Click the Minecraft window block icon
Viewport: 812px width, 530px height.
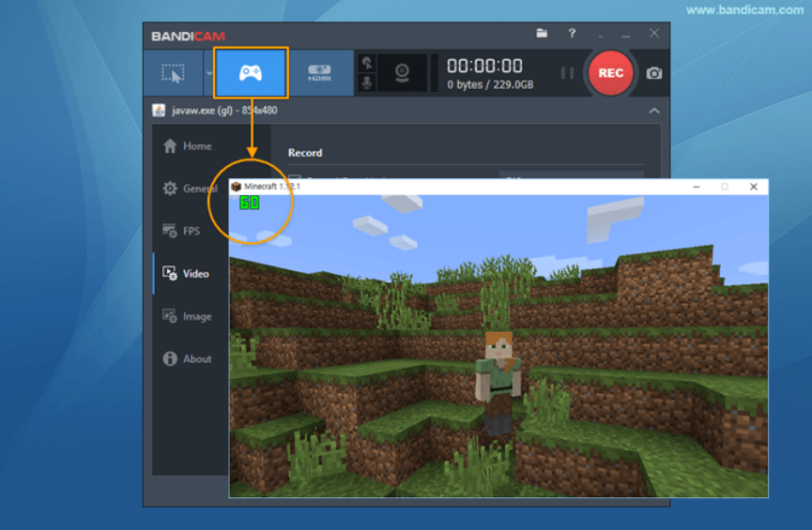tap(237, 187)
